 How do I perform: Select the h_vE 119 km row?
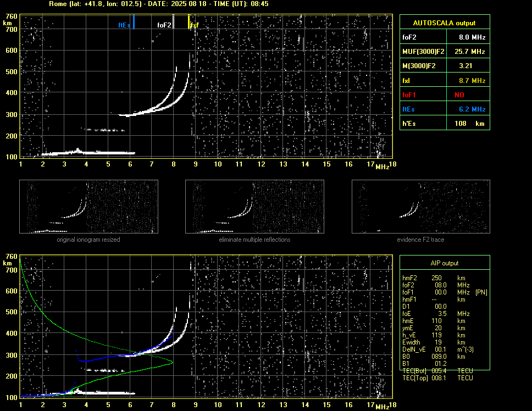(x=434, y=335)
